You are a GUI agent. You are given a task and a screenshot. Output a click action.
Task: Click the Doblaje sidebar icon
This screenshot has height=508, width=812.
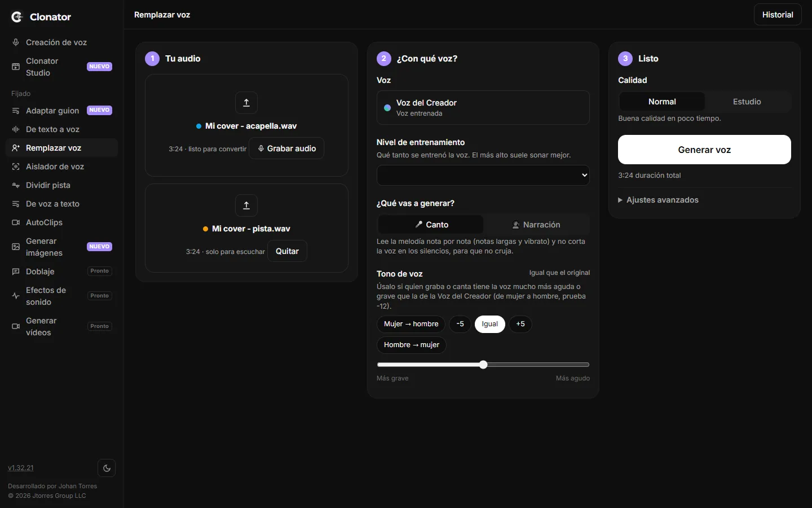(x=16, y=271)
